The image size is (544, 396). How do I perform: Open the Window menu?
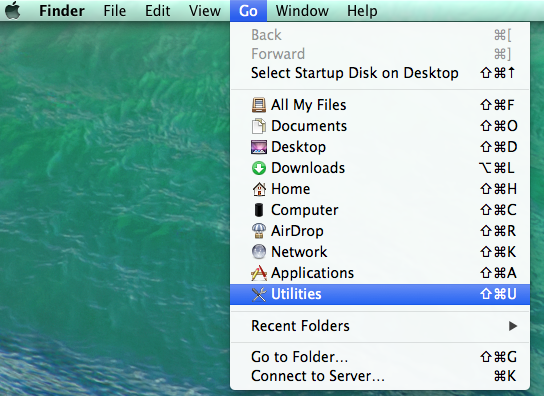[302, 11]
